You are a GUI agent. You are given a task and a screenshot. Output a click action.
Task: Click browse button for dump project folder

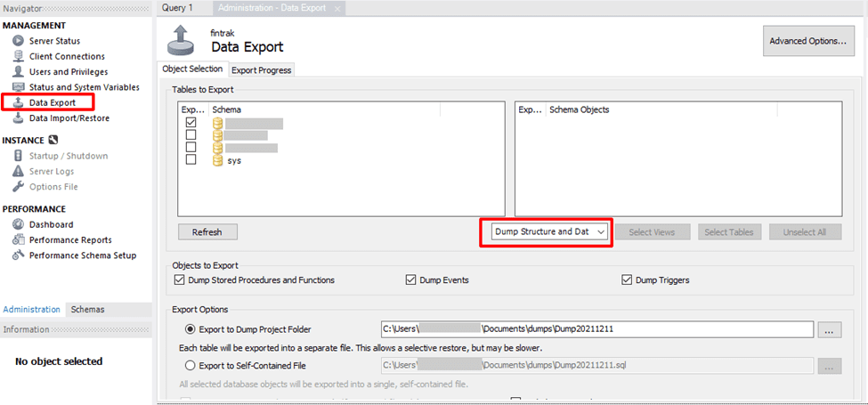(829, 329)
